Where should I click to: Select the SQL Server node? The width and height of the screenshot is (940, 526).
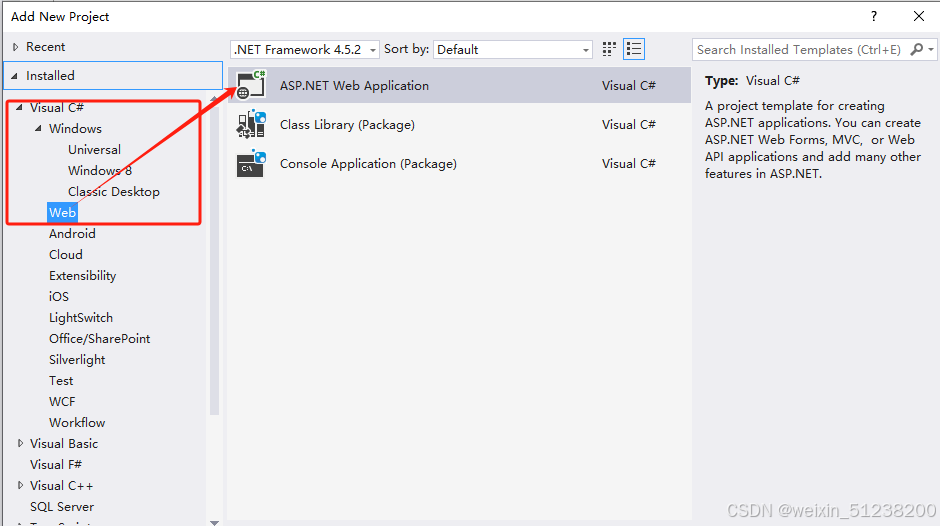62,506
